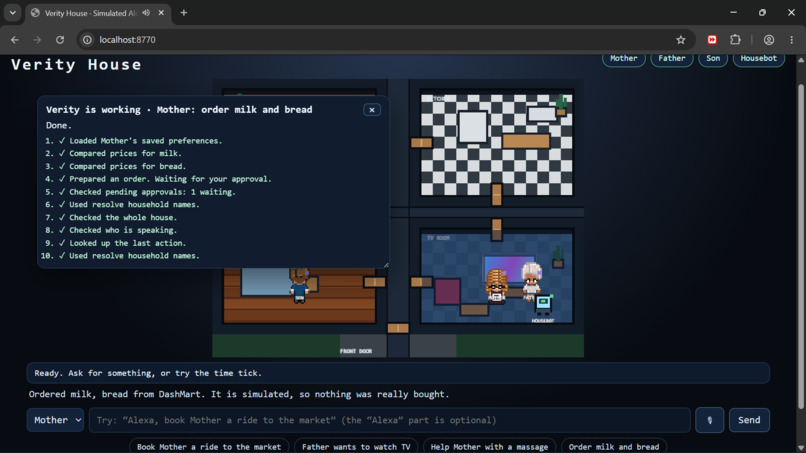806x453 pixels.
Task: Click the Send button
Action: coord(749,420)
